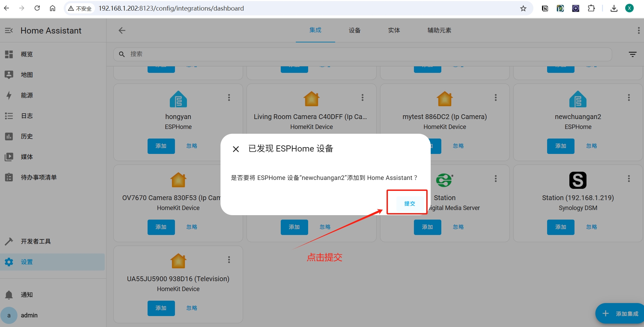
Task: Click the 添加集成 add integration button
Action: (620, 314)
